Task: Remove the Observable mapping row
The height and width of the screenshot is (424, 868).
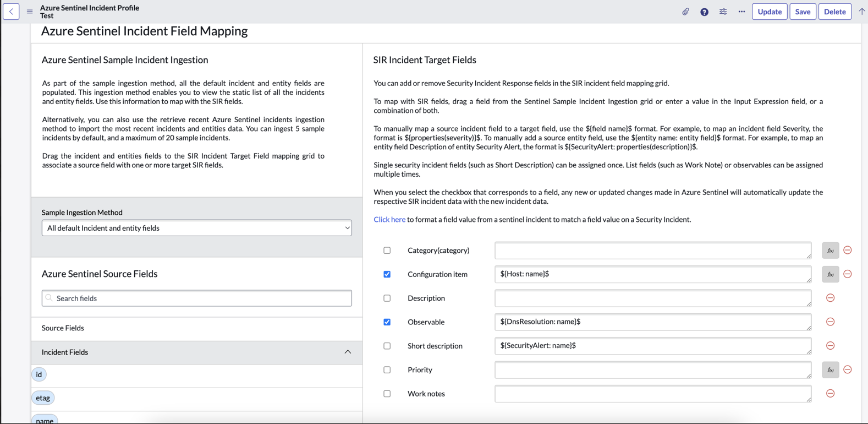Action: pyautogui.click(x=831, y=322)
